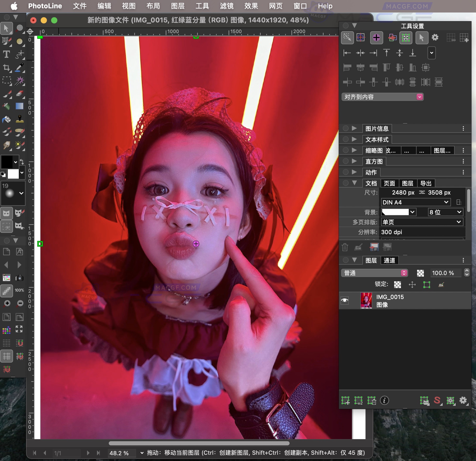
Task: Choose the rectangular marquee selection tool
Action: [6, 80]
